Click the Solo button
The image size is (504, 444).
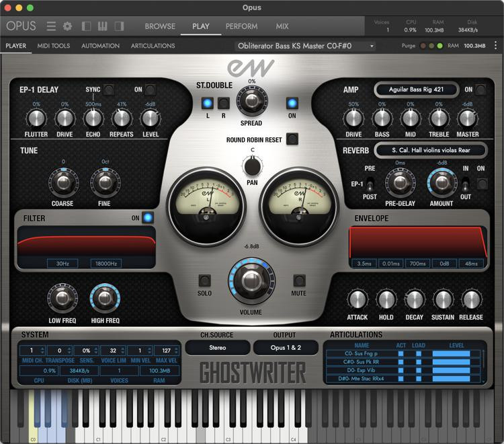[x=204, y=281]
